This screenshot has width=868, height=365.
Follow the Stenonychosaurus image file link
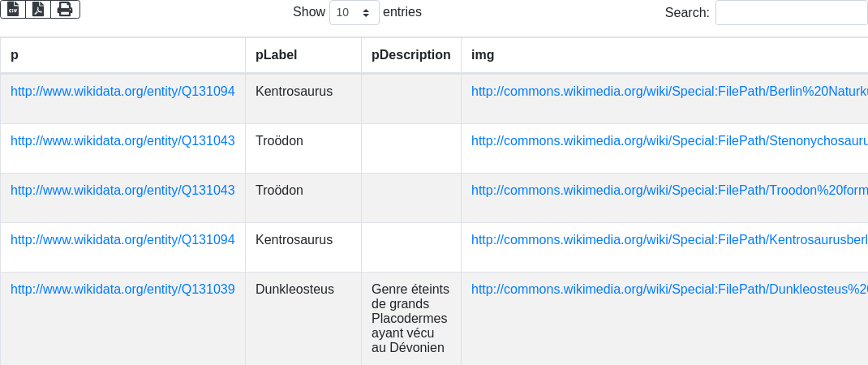pos(669,141)
